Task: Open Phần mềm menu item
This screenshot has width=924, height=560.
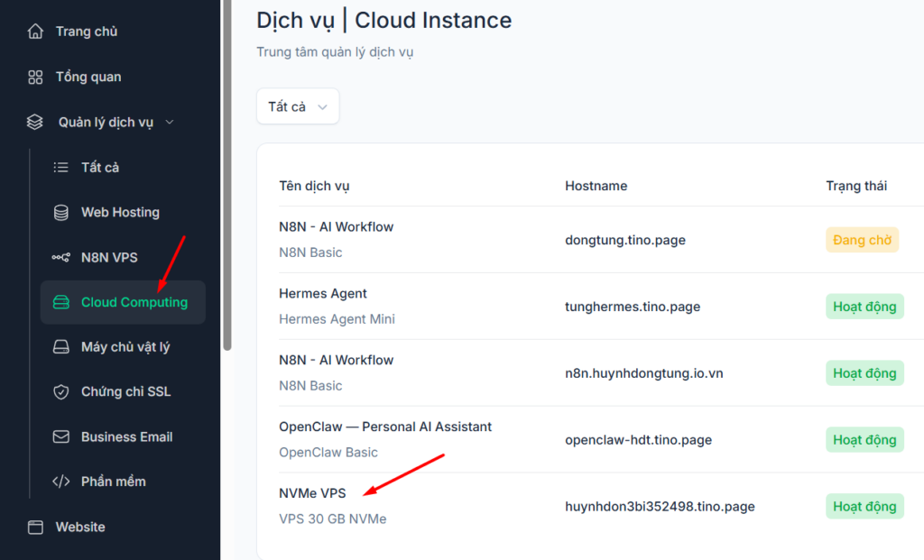Action: [113, 482]
